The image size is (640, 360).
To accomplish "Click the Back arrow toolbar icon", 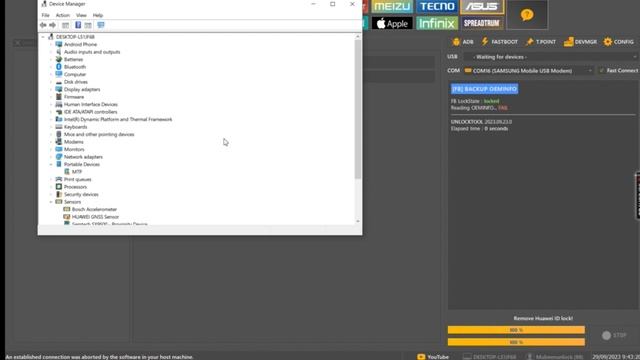I will [x=43, y=25].
